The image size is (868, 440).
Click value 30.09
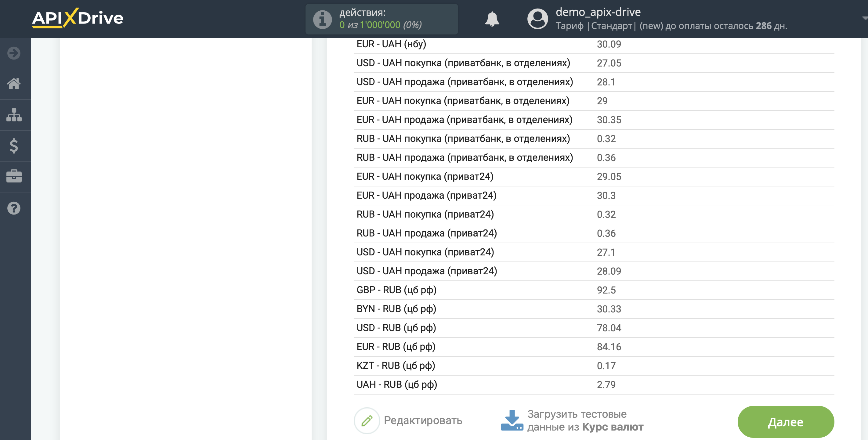tap(609, 44)
